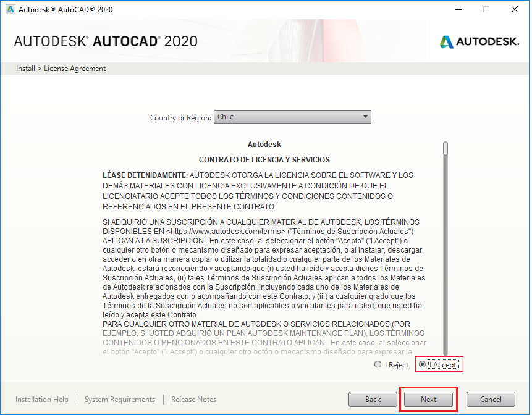Click the 'AUTODESK AUTOCAD 2020' header title
The height and width of the screenshot is (415, 532).
pyautogui.click(x=106, y=41)
